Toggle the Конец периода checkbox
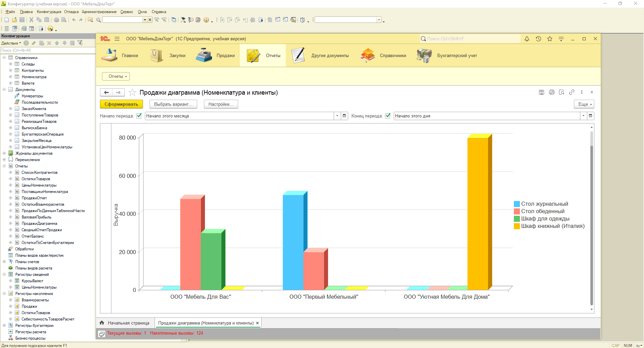Viewport: 644px width, 348px height. coord(388,116)
